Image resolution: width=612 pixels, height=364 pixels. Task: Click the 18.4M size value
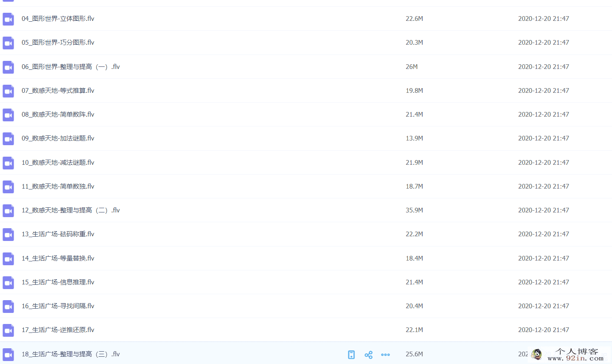point(414,258)
